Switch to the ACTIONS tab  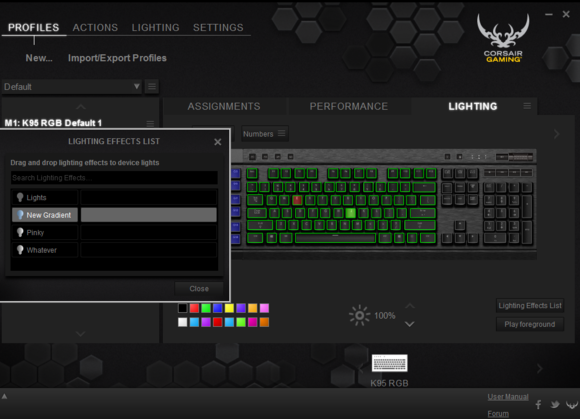click(95, 27)
